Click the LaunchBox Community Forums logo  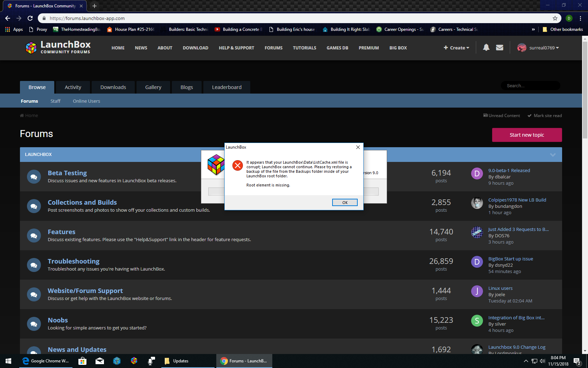click(x=58, y=47)
